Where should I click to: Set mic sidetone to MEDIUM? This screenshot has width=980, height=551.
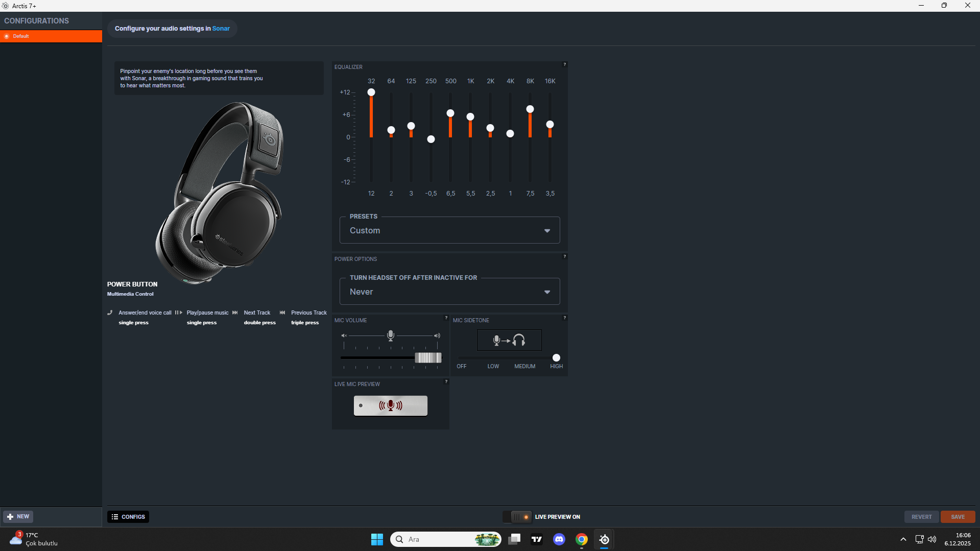[x=525, y=366]
